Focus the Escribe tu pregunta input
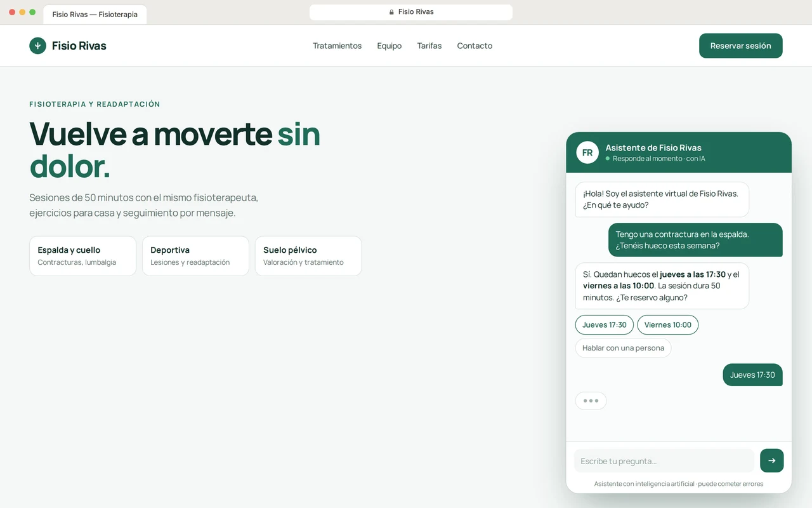The width and height of the screenshot is (812, 508). (x=664, y=461)
